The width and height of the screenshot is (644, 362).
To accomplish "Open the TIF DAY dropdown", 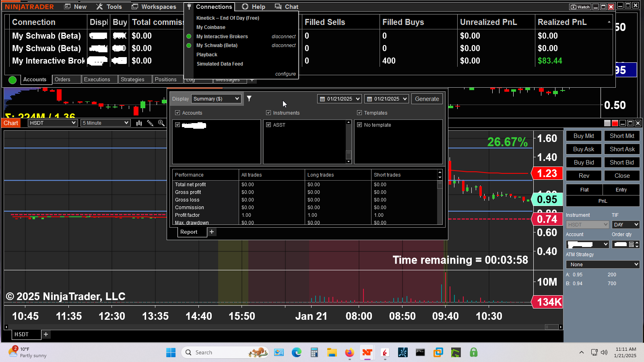I will point(626,225).
